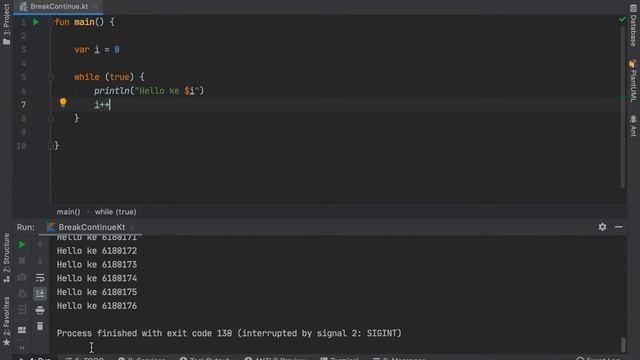Open the Ant tool window
640x360 pixels.
(633, 126)
